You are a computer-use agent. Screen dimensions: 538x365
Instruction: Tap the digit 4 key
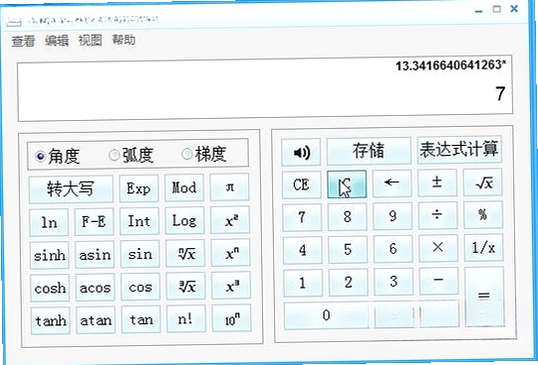coord(302,250)
